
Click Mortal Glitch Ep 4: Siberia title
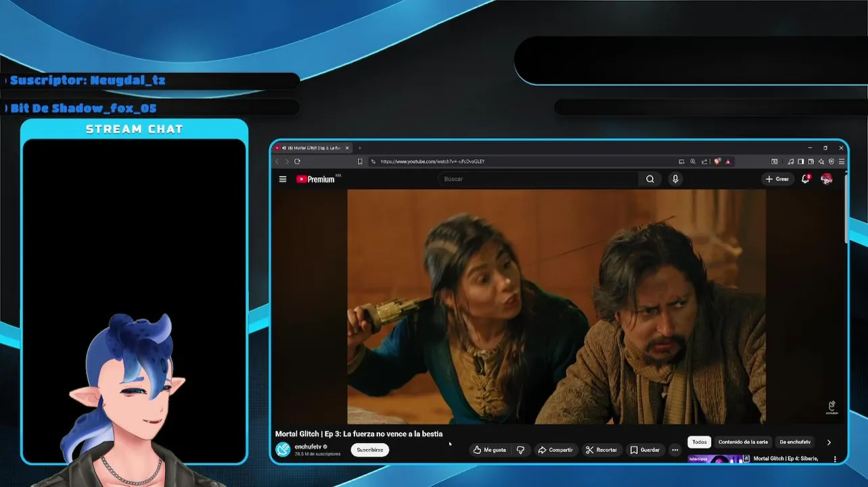point(785,459)
